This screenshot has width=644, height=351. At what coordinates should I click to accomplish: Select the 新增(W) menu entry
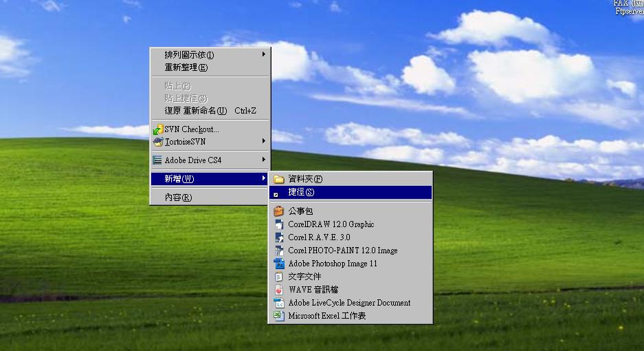pos(210,178)
